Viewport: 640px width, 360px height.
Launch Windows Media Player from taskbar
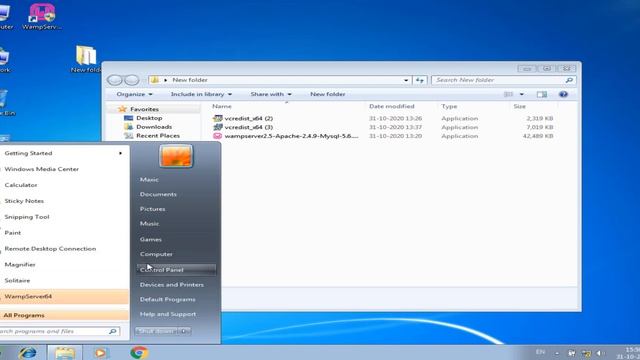[100, 353]
